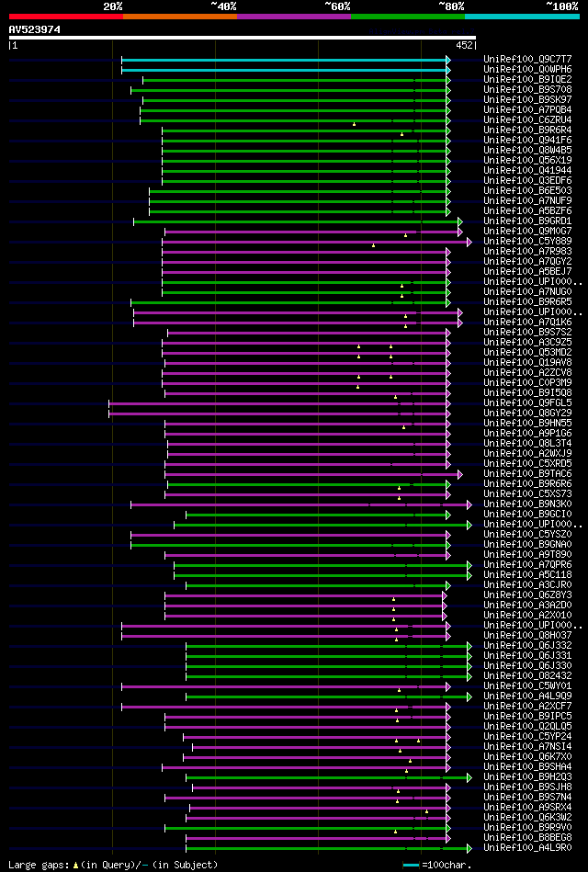Screen dimensions: 588x872
Task: Select the purple alignment bar for UniRef100_B9N3K0
Action: [301, 504]
